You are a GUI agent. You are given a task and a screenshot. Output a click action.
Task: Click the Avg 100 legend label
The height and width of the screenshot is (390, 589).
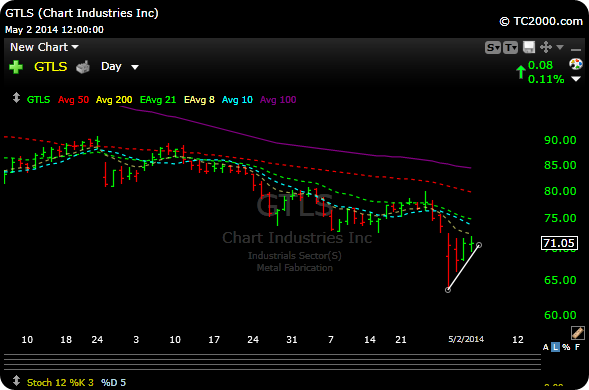[278, 100]
